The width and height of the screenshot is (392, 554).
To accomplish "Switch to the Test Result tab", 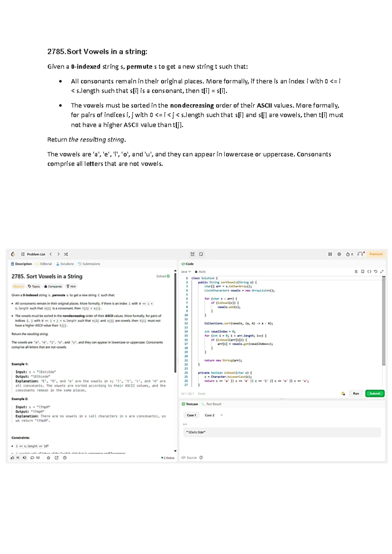I will [x=212, y=404].
